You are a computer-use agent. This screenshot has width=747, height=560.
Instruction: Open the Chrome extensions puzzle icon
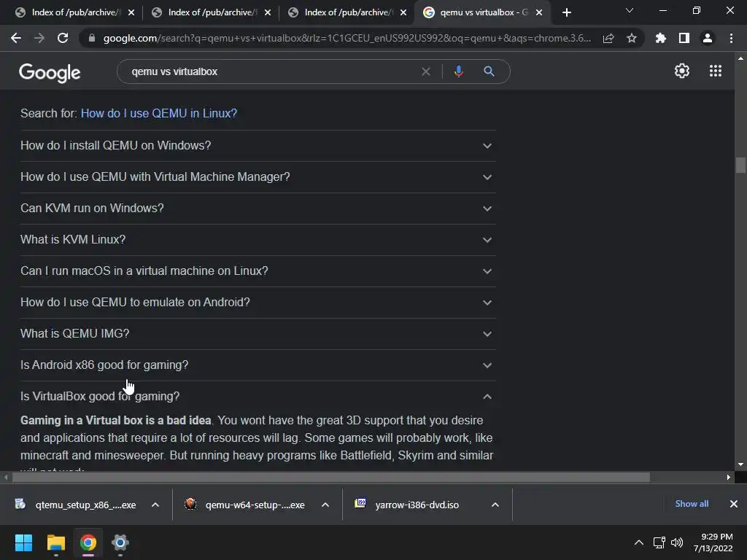coord(661,38)
